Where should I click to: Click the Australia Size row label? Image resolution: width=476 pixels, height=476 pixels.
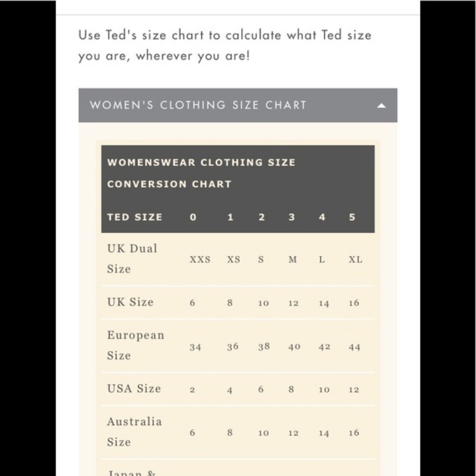(135, 432)
